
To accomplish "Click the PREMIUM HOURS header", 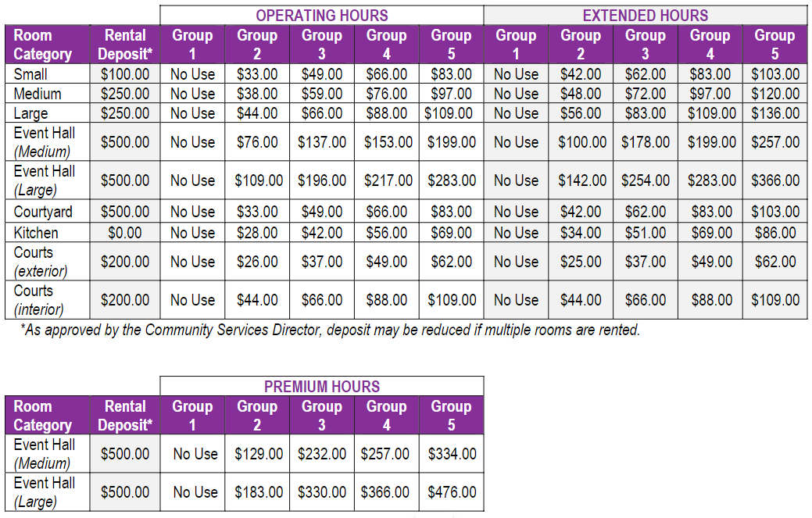I will [x=321, y=387].
